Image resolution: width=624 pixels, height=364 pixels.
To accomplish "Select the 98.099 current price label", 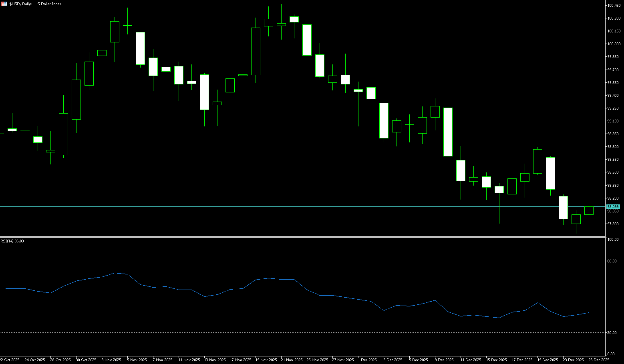I will point(613,206).
